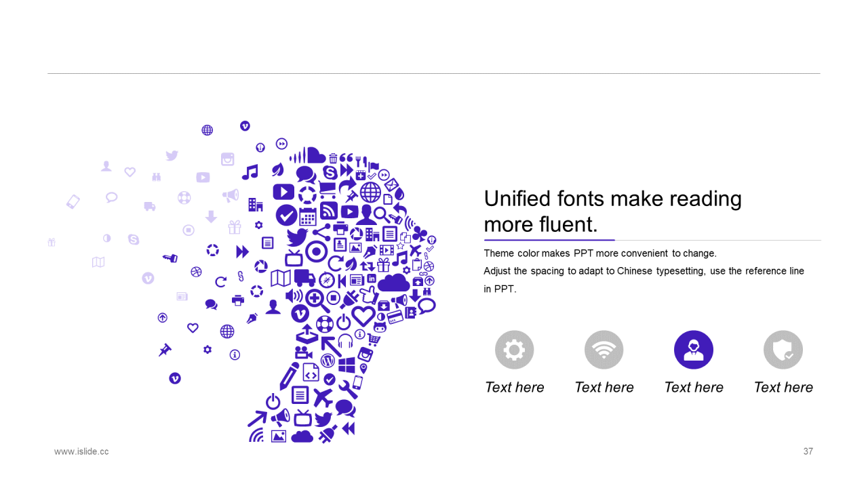Screen dimensions: 868x488
Task: Click the 'Theme color makes PPT' line
Action: click(x=600, y=253)
